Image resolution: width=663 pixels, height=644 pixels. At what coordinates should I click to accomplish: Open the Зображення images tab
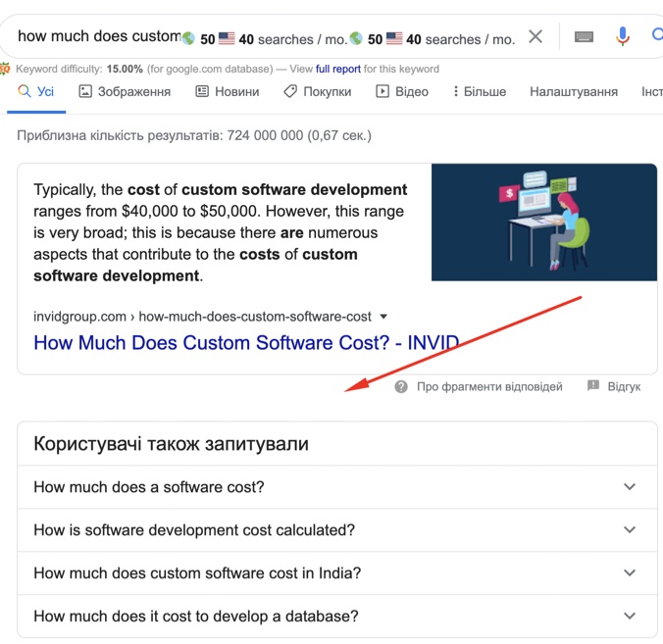point(125,91)
